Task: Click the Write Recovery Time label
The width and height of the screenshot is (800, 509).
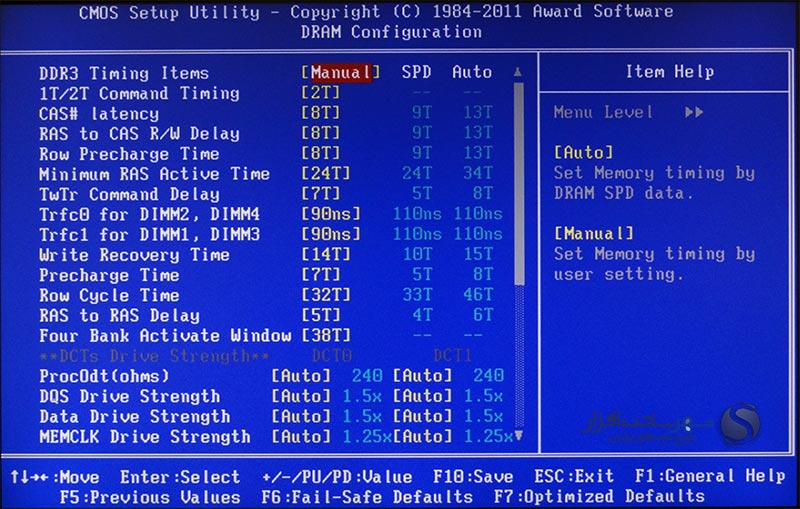Action: point(134,254)
